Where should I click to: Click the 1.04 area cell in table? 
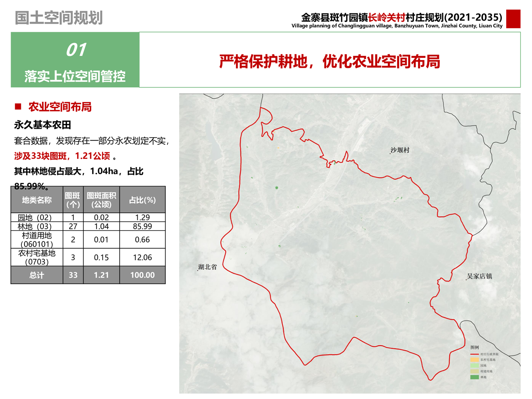[x=101, y=226]
